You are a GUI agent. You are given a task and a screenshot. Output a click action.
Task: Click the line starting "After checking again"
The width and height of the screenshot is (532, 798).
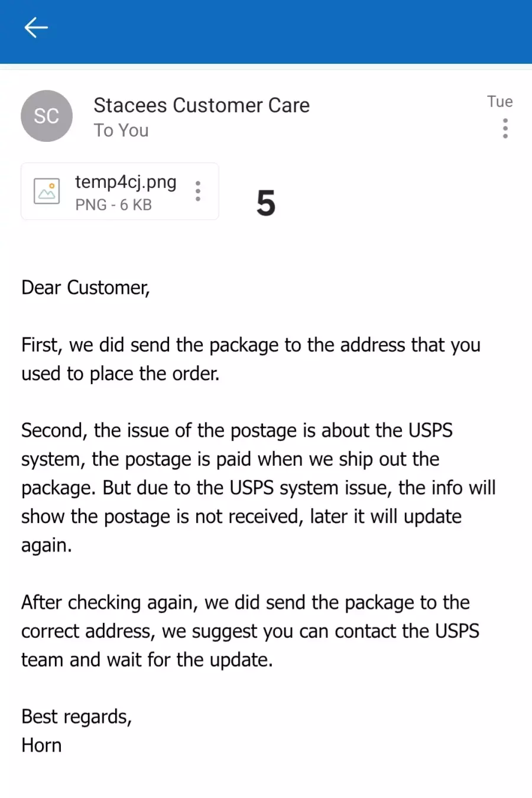tap(245, 602)
